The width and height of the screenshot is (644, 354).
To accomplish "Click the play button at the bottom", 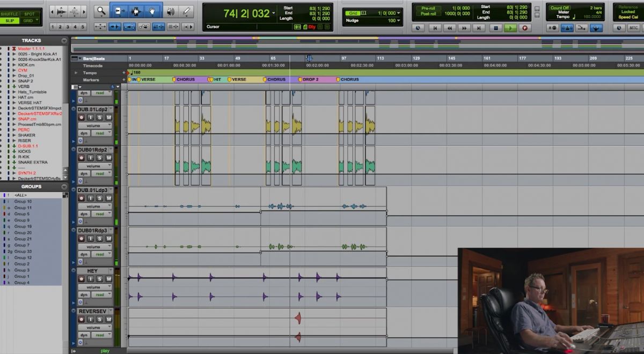I will (106, 350).
